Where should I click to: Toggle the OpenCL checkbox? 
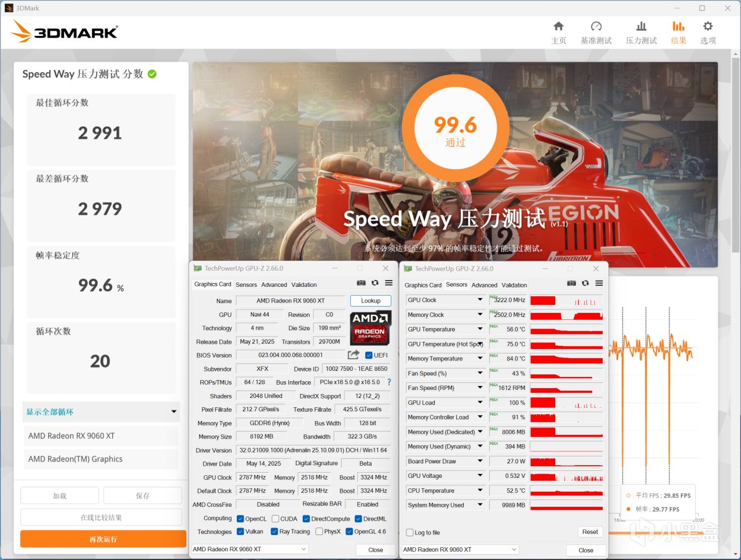240,519
